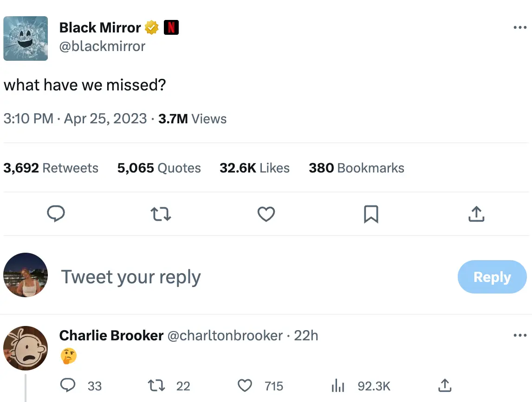Bookmark the Black Mirror tweet

[371, 214]
